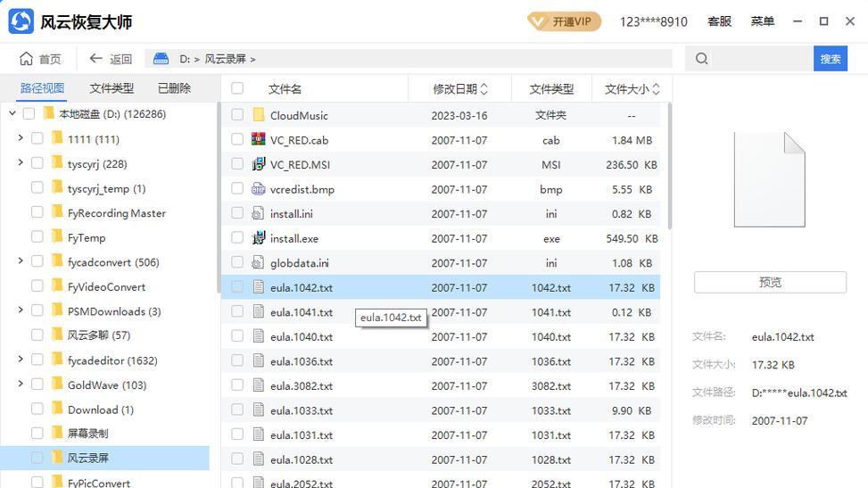Viewport: 868px width, 488px height.
Task: Click the install.ini settings file icon
Action: click(258, 213)
